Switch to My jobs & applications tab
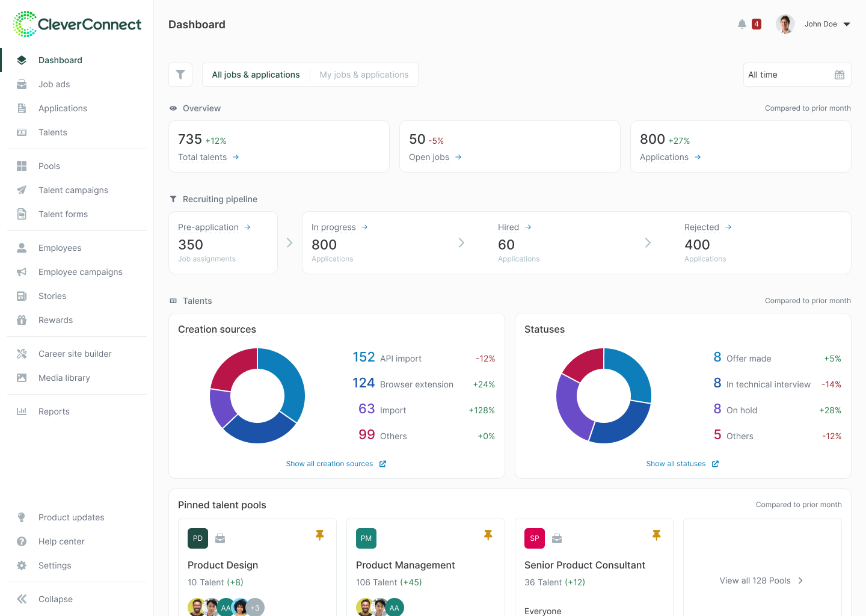The height and width of the screenshot is (616, 866). (x=364, y=75)
